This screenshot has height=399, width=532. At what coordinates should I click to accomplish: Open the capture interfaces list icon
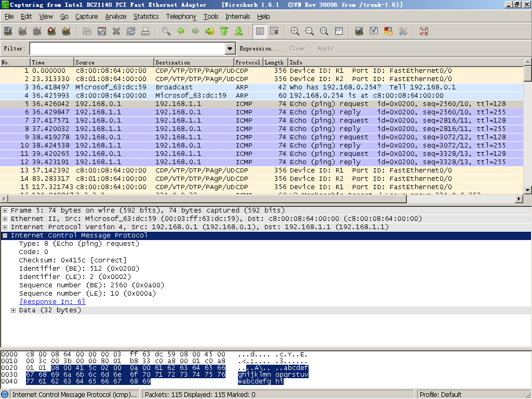tap(8, 32)
